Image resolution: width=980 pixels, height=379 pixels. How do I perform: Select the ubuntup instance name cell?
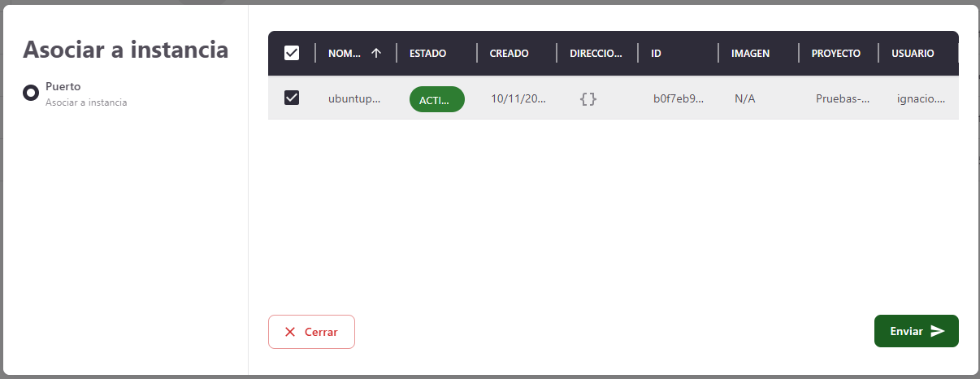point(353,99)
